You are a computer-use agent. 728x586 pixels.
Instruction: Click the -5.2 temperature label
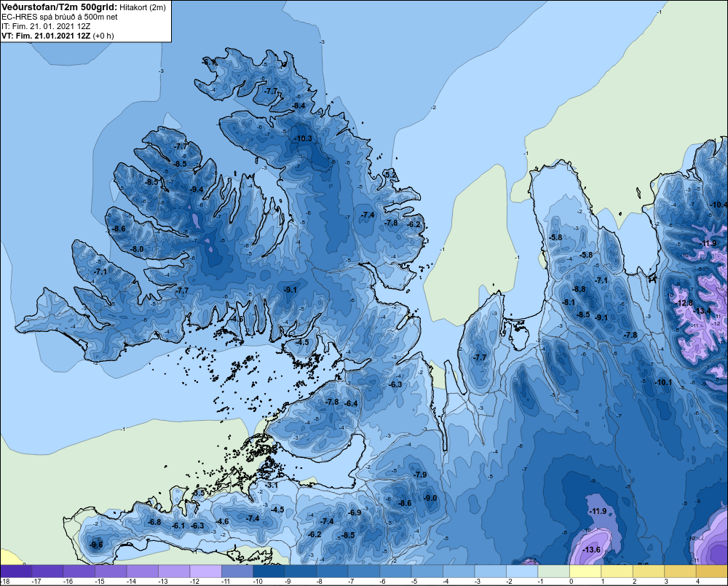(x=391, y=175)
